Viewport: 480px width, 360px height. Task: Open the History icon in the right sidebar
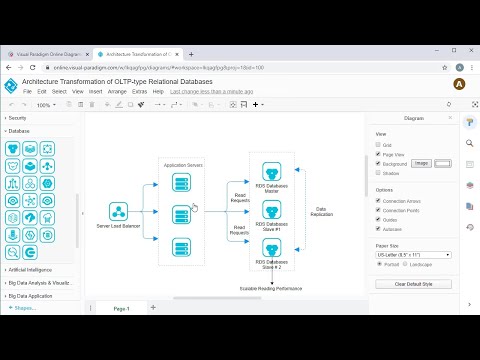470,227
